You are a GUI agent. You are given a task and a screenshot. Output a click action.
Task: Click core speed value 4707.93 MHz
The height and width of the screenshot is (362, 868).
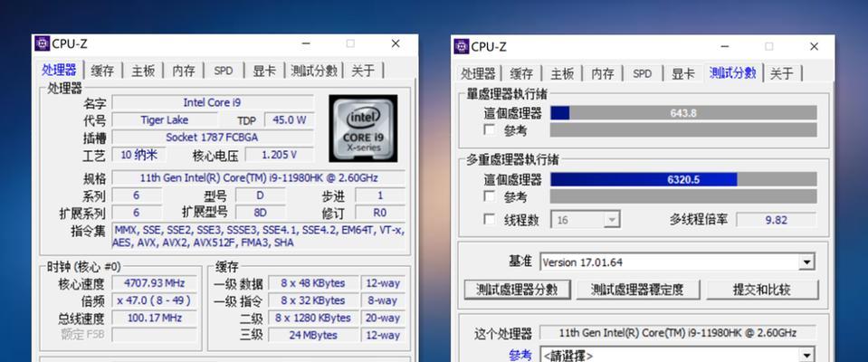click(155, 283)
